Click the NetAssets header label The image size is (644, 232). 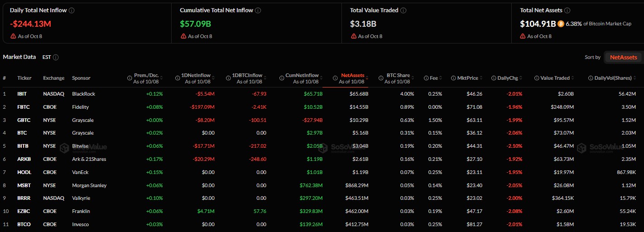(x=352, y=75)
